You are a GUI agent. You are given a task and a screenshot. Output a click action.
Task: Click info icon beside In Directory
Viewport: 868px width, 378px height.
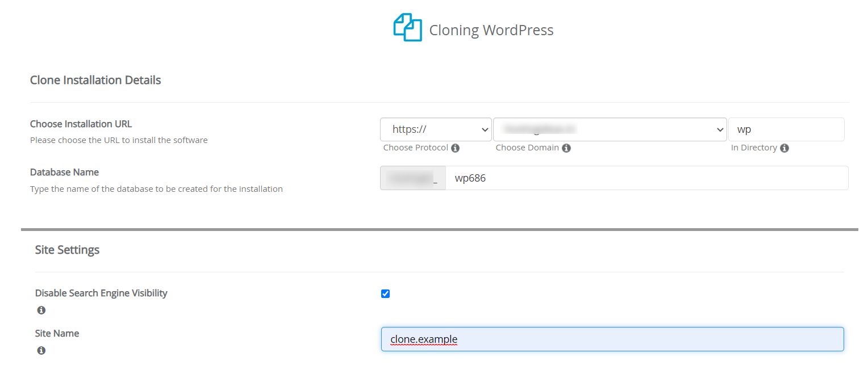click(784, 148)
